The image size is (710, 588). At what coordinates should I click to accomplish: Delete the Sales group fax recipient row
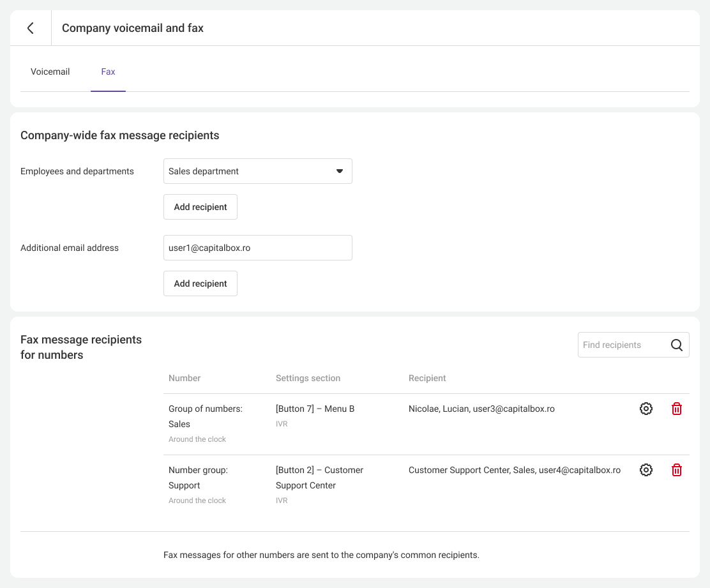point(677,409)
